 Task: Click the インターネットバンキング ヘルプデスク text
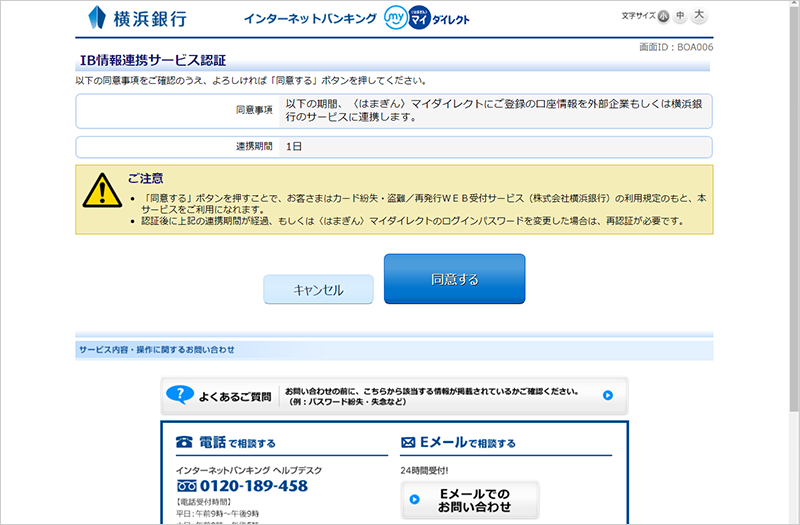249,470
